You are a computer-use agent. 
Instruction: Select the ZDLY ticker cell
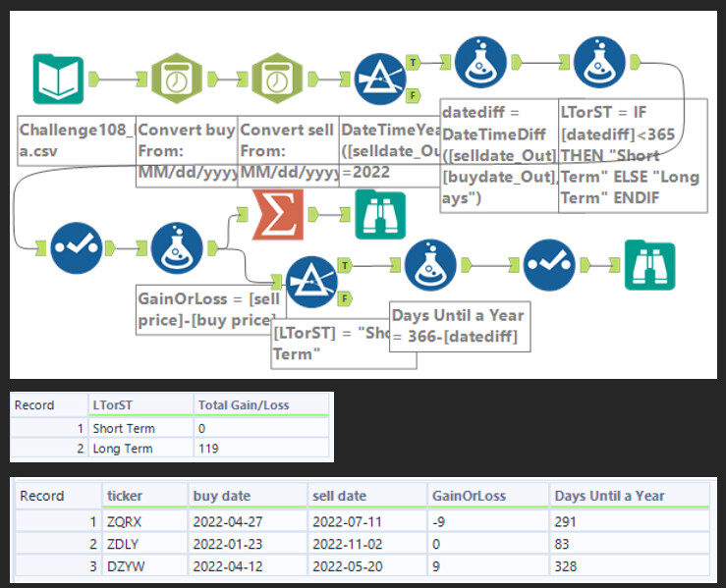coord(145,544)
